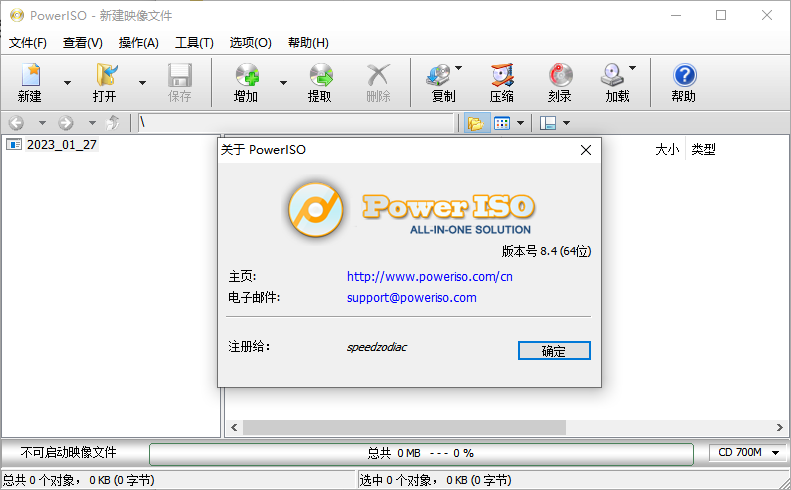Click the speedzodiac registered name text
This screenshot has height=490, width=791.
coord(377,347)
